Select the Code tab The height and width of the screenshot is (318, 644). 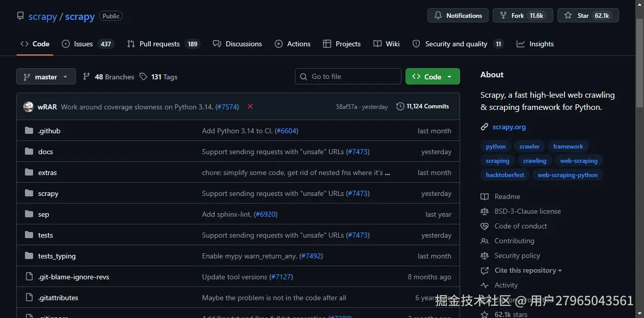point(35,44)
